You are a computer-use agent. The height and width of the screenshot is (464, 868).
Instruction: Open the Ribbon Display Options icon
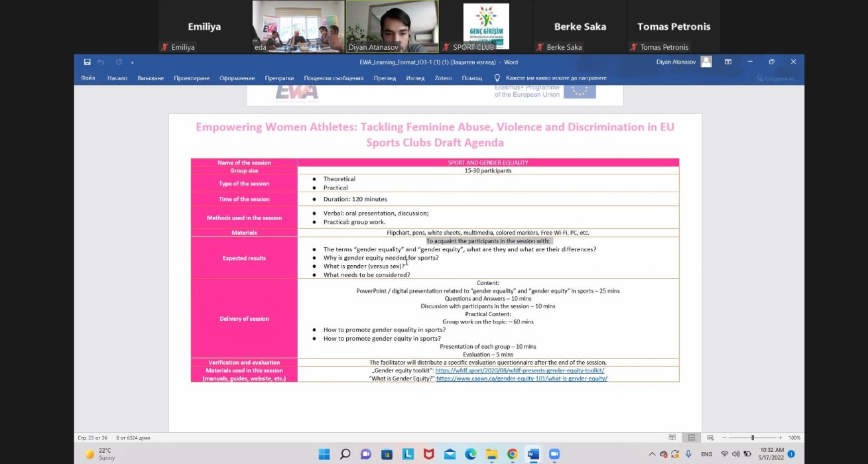(728, 62)
